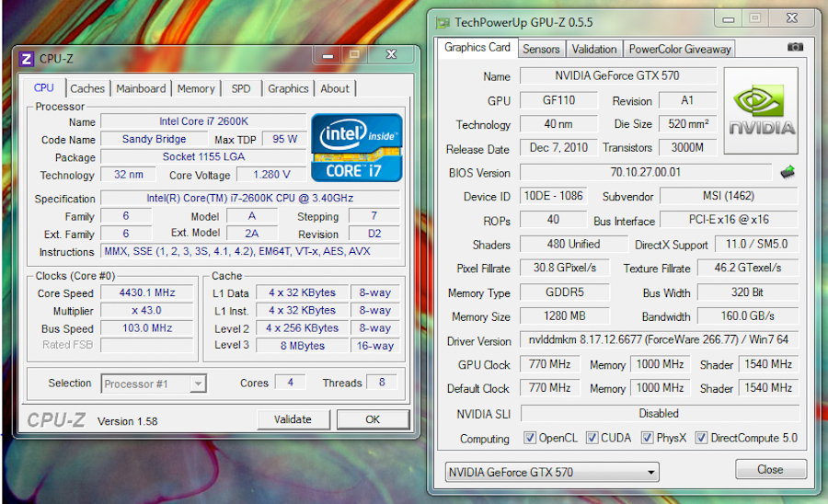This screenshot has height=504, width=828.
Task: Click the Bus Interface value PCI-E x16 @ x16
Action: 729,220
